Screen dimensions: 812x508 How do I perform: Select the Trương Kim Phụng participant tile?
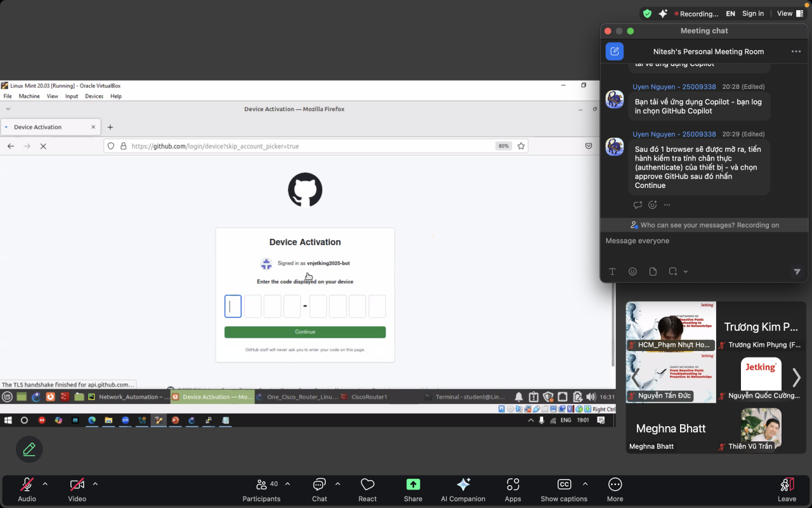[761, 326]
